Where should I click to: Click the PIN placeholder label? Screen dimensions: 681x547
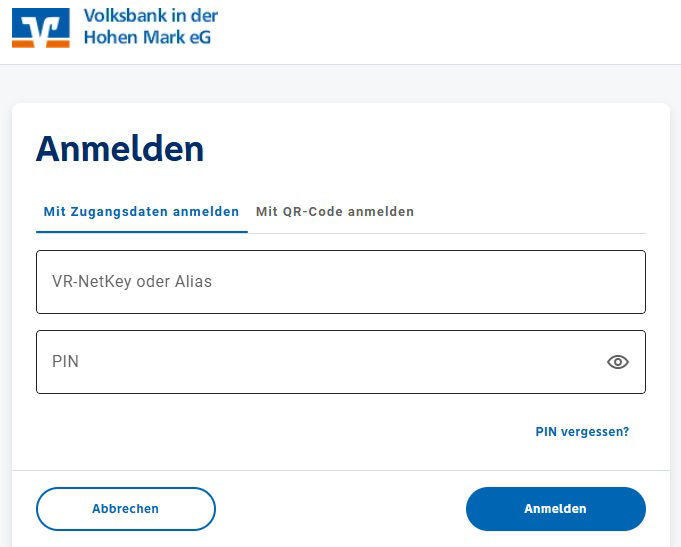pos(65,362)
